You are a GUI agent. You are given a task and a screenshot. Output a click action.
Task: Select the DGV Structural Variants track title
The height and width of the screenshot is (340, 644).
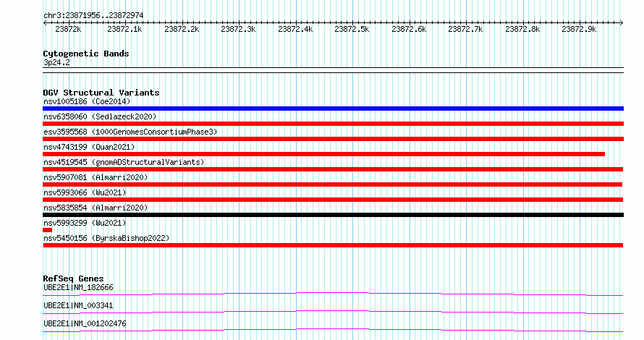pyautogui.click(x=101, y=93)
